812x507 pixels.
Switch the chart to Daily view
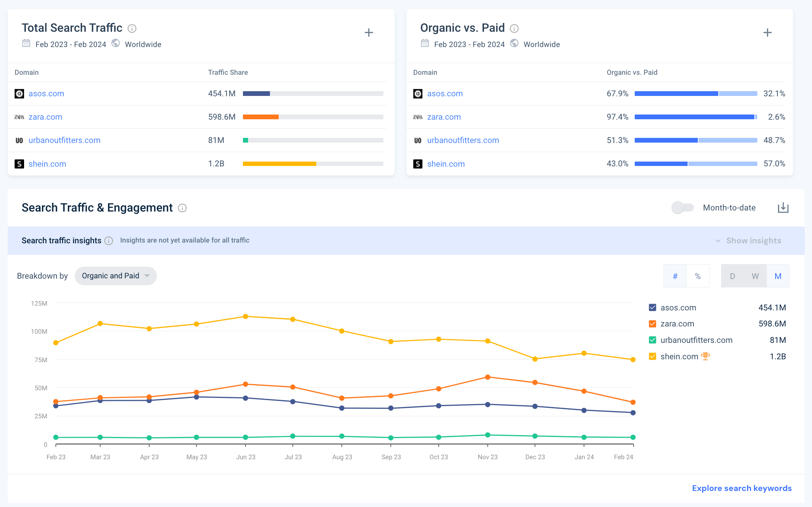[x=732, y=276]
